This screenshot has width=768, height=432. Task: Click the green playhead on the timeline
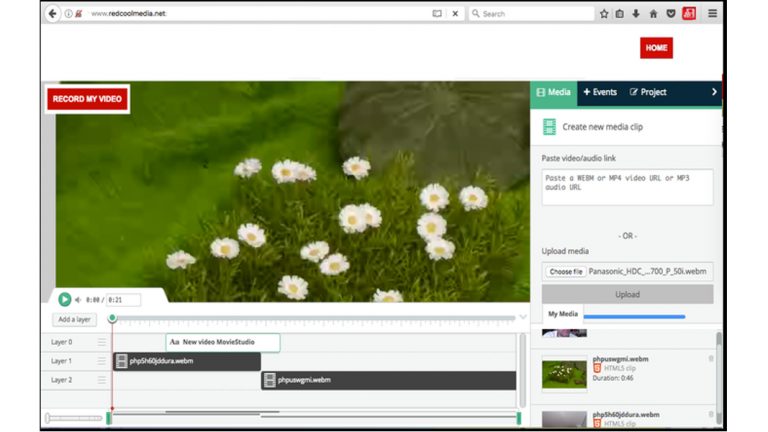click(112, 318)
